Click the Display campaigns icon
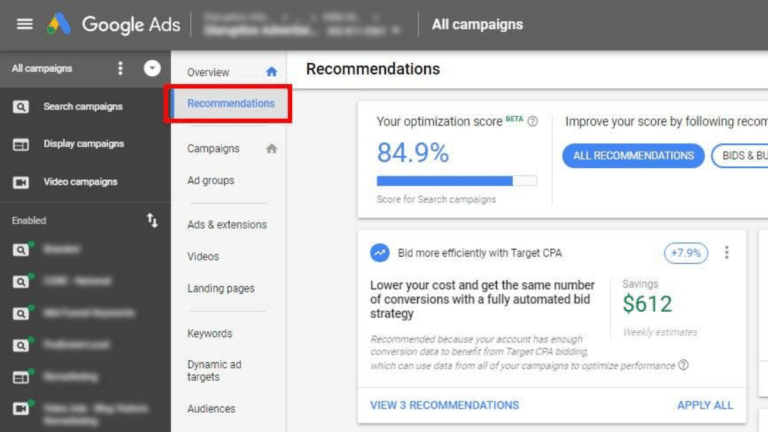 click(x=21, y=144)
